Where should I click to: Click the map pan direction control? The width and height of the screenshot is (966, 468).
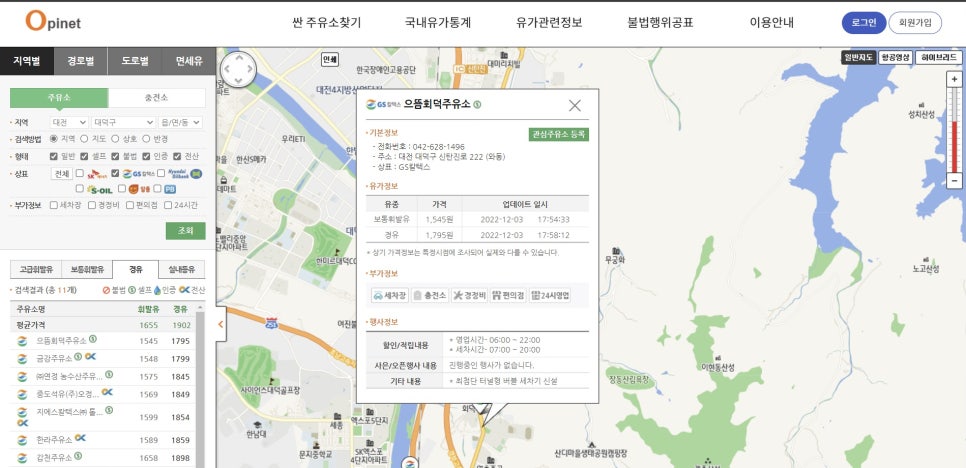pyautogui.click(x=238, y=69)
